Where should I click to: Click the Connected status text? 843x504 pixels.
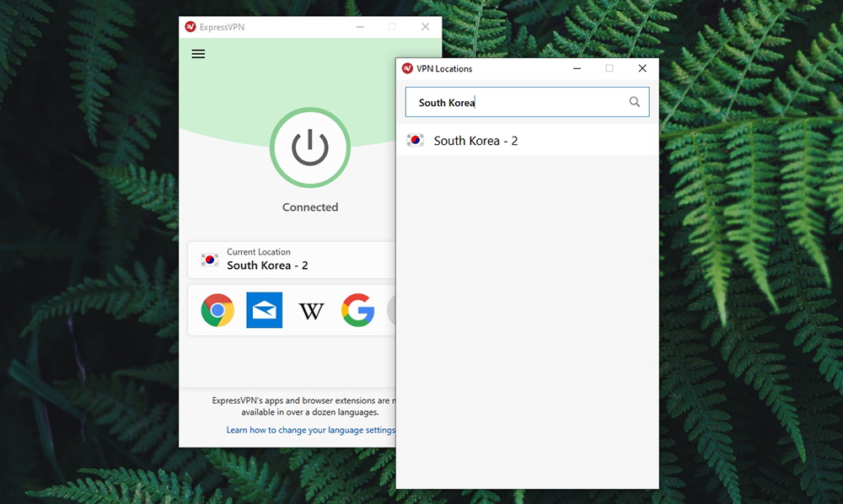(310, 206)
